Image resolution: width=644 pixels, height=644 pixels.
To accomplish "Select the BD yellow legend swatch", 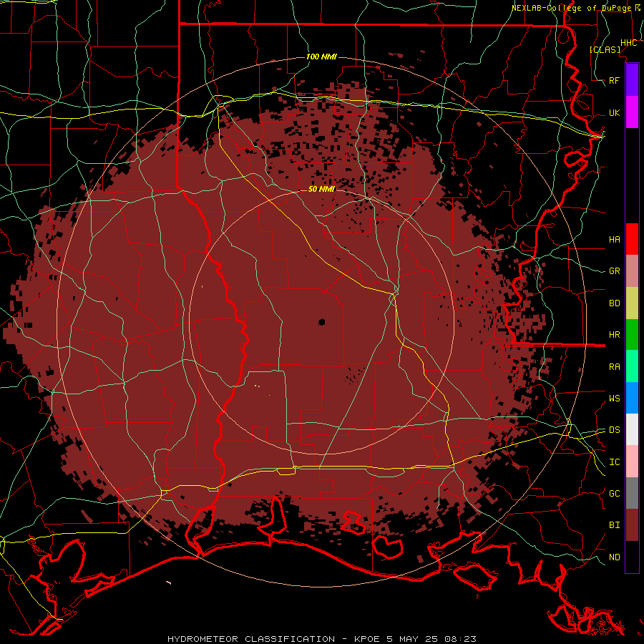I will [x=632, y=303].
